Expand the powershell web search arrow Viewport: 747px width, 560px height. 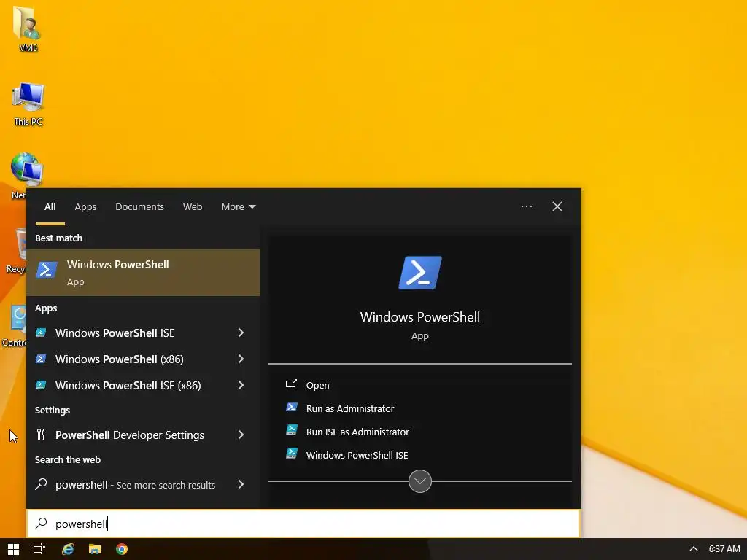[x=241, y=484]
